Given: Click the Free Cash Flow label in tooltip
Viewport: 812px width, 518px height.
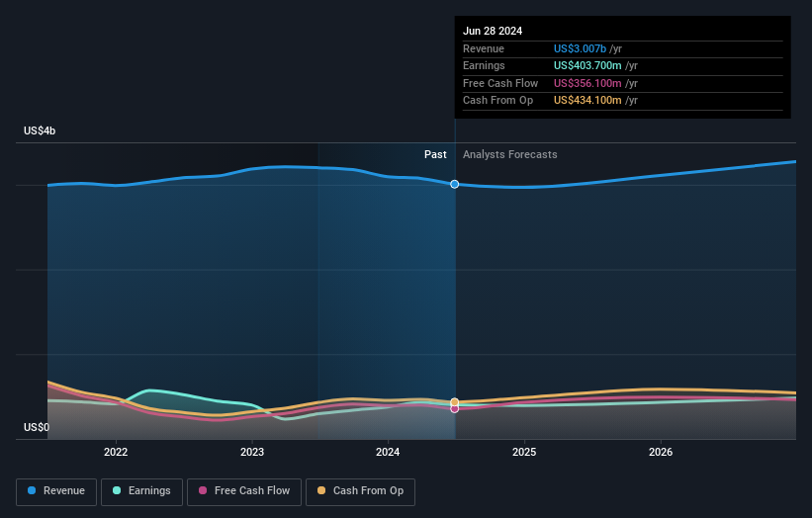Looking at the screenshot, I should click(500, 83).
